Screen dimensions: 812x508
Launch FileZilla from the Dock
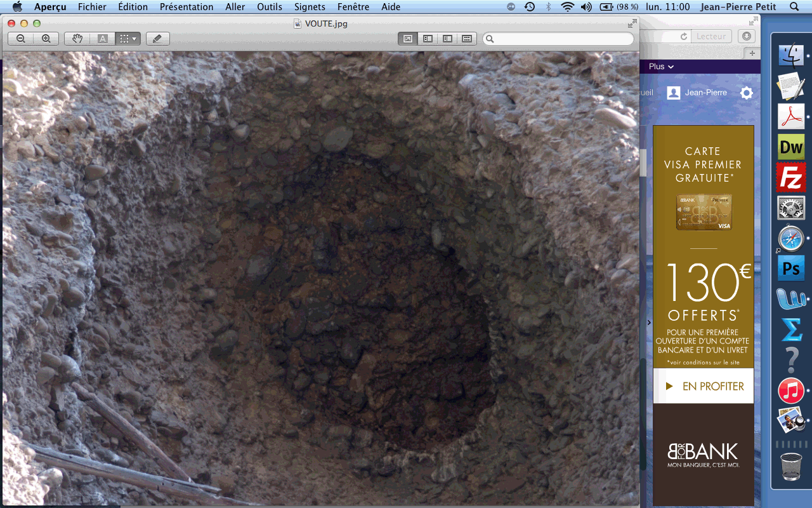coord(791,177)
